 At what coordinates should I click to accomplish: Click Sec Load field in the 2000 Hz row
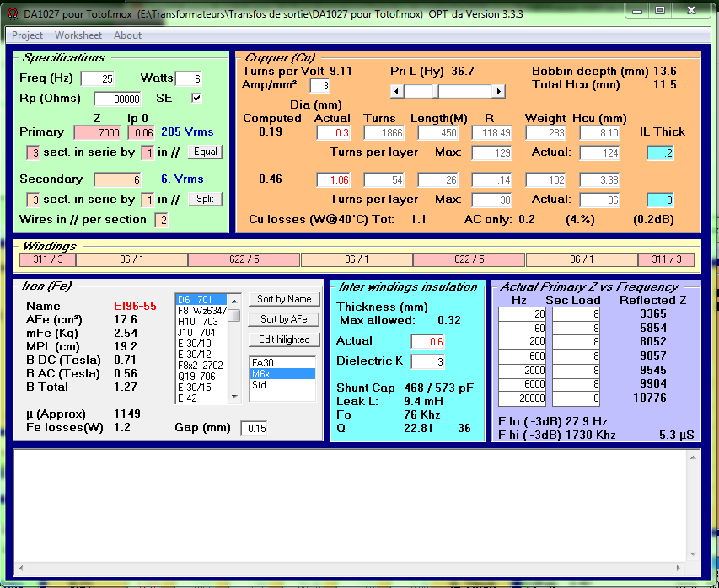pyautogui.click(x=576, y=371)
